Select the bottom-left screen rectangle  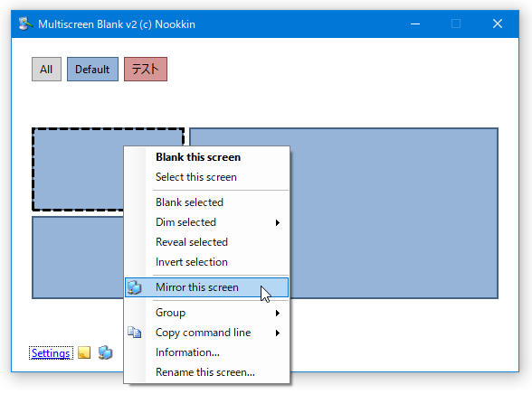[78, 258]
